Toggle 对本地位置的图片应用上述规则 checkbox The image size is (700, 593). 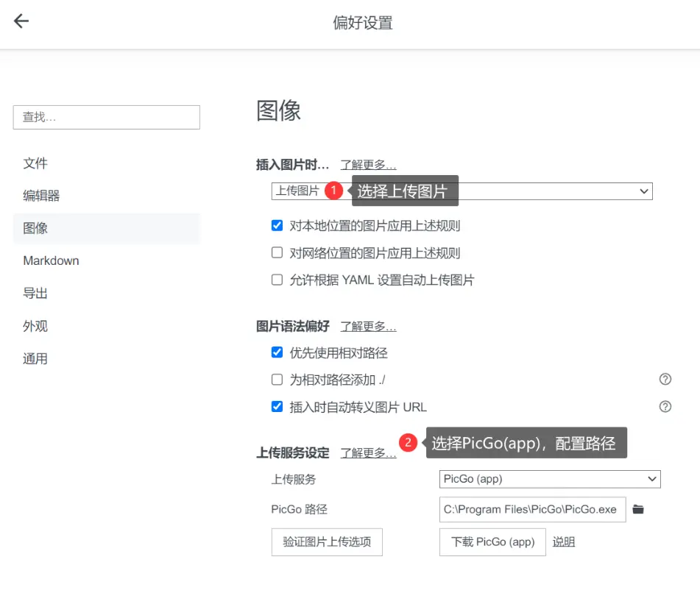(x=277, y=225)
